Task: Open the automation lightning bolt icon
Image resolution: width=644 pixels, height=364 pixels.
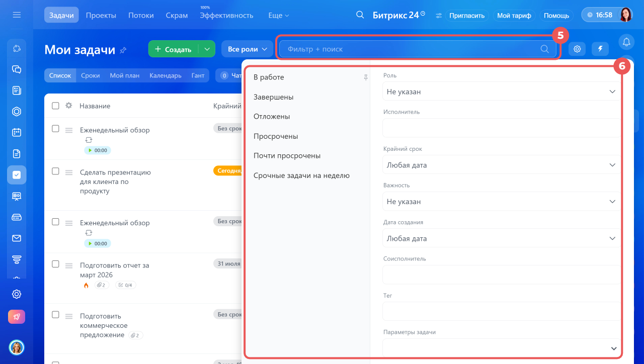Action: (x=600, y=49)
